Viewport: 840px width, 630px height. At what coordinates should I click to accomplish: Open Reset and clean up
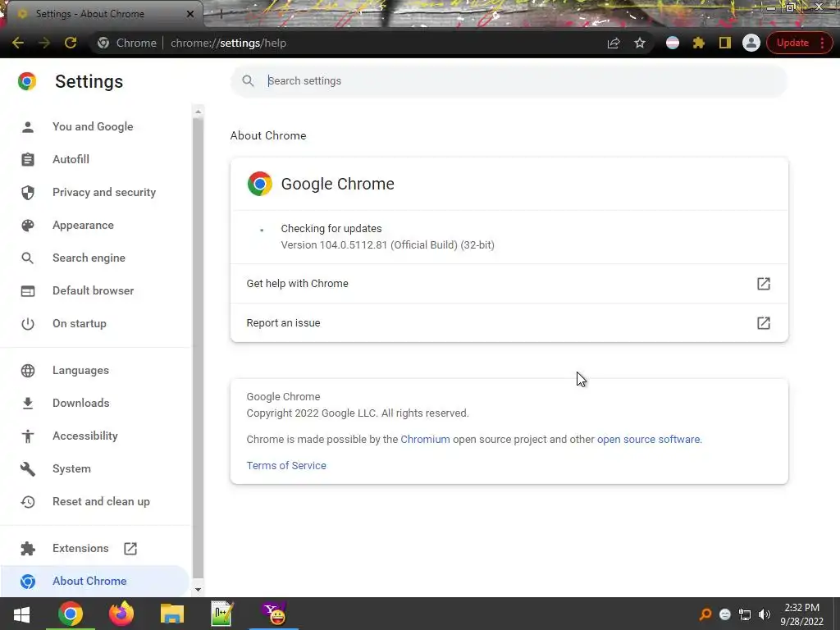coord(101,501)
